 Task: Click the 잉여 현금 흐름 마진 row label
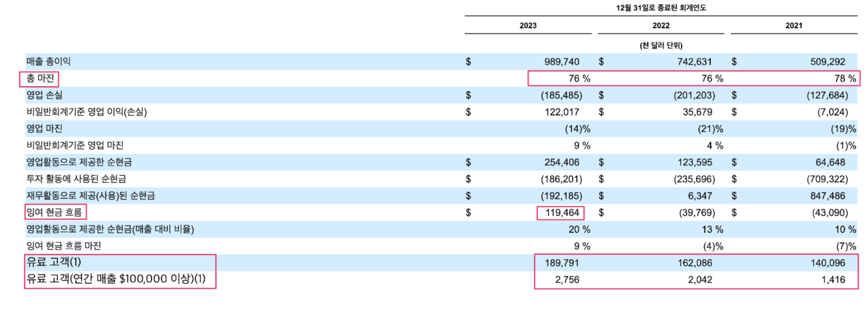(64, 246)
